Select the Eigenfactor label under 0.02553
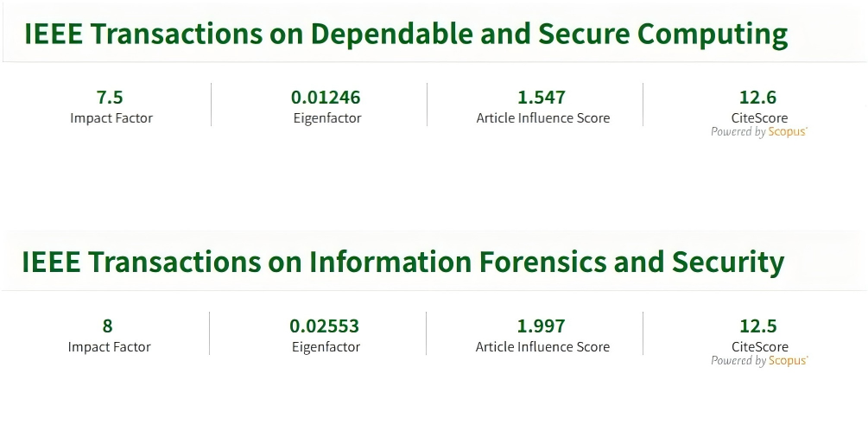868x443 pixels. pos(326,346)
